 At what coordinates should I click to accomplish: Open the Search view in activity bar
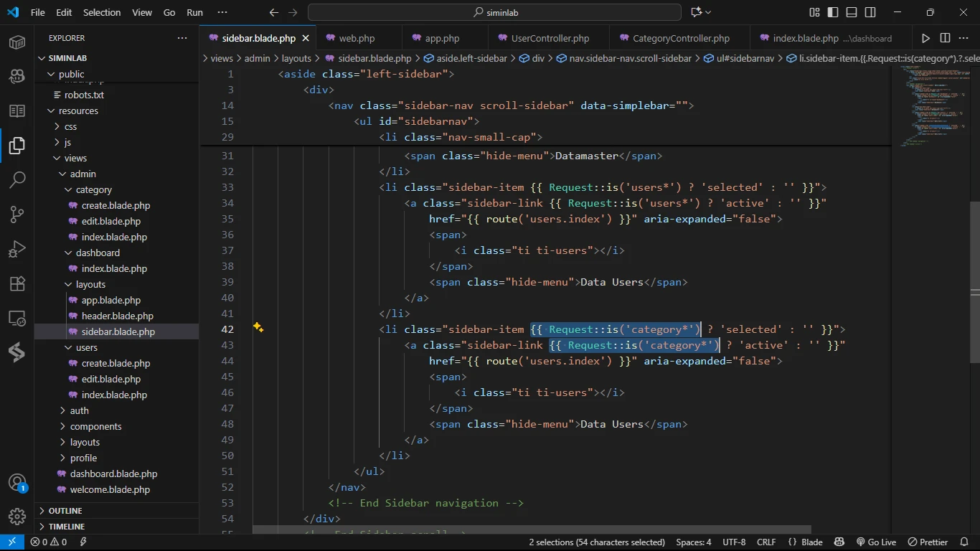[17, 179]
